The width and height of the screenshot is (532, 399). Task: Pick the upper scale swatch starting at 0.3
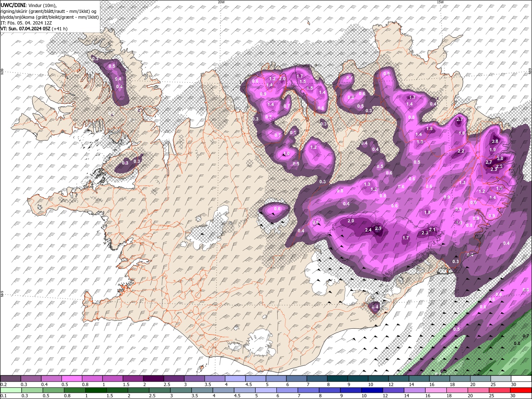tap(31, 379)
